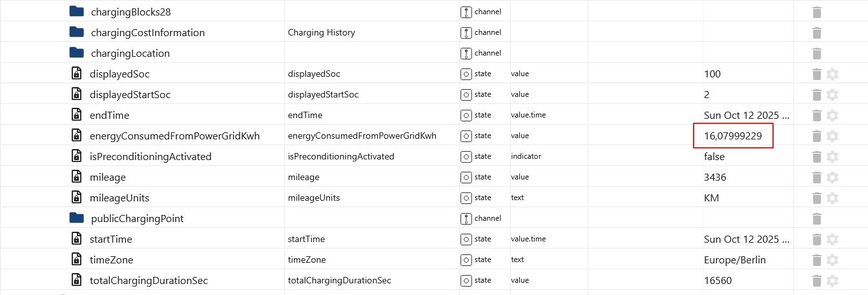
Task: Click the displayedSoc value 100
Action: click(x=712, y=74)
